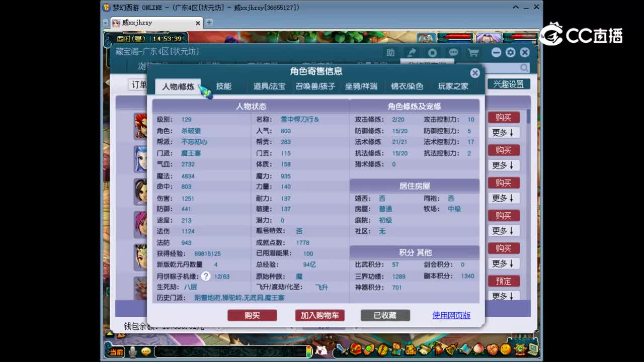Click the white rabbit pet icon
The image size is (644, 362).
[321, 350]
